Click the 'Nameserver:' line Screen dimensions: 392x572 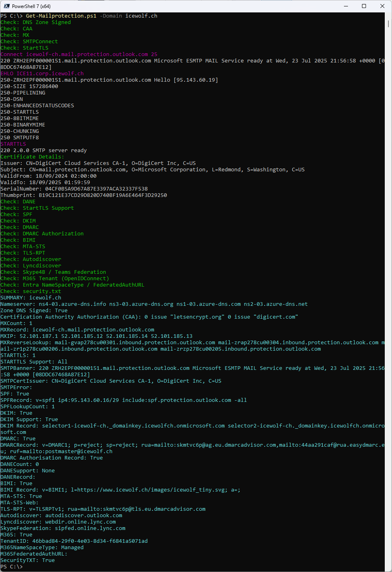(x=154, y=304)
